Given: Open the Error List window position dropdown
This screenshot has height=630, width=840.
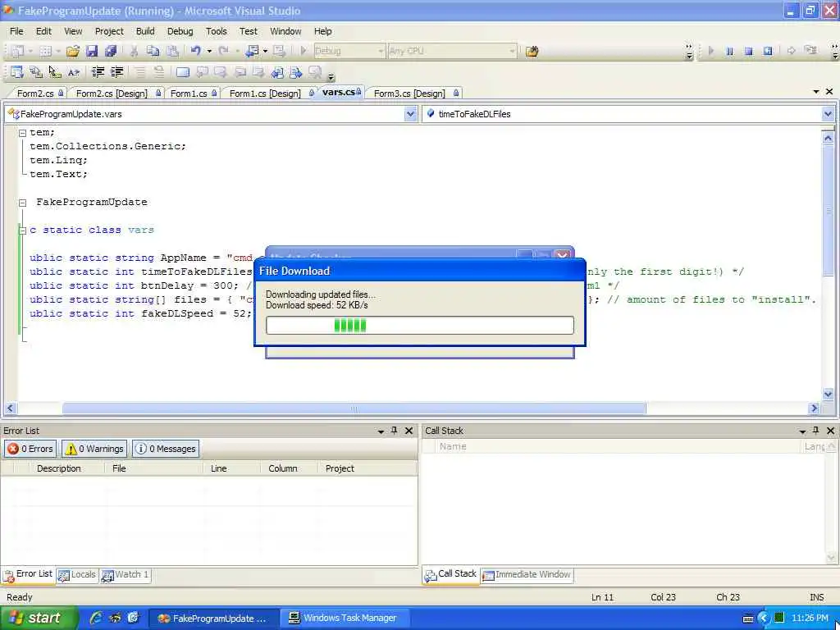Looking at the screenshot, I should coord(381,431).
